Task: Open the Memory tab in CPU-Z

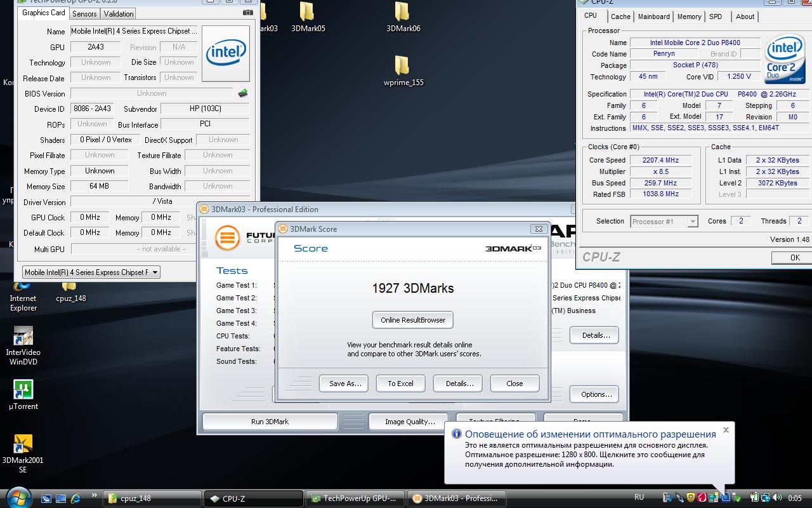Action: (x=689, y=17)
